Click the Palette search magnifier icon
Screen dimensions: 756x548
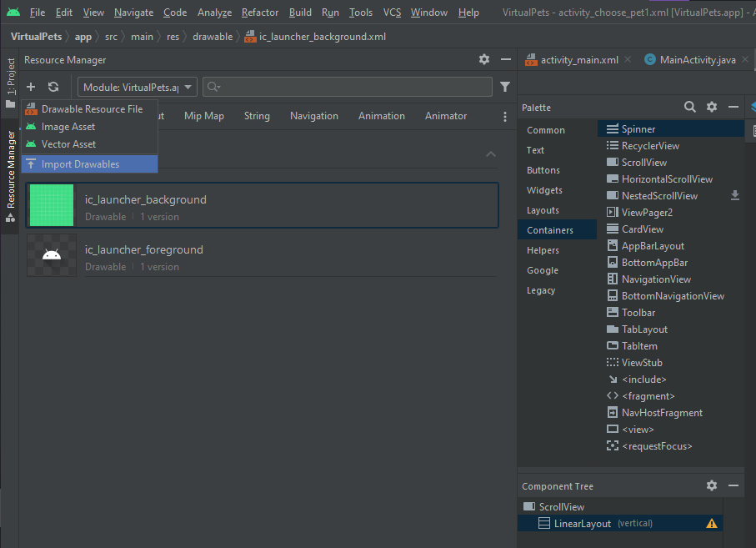[690, 107]
